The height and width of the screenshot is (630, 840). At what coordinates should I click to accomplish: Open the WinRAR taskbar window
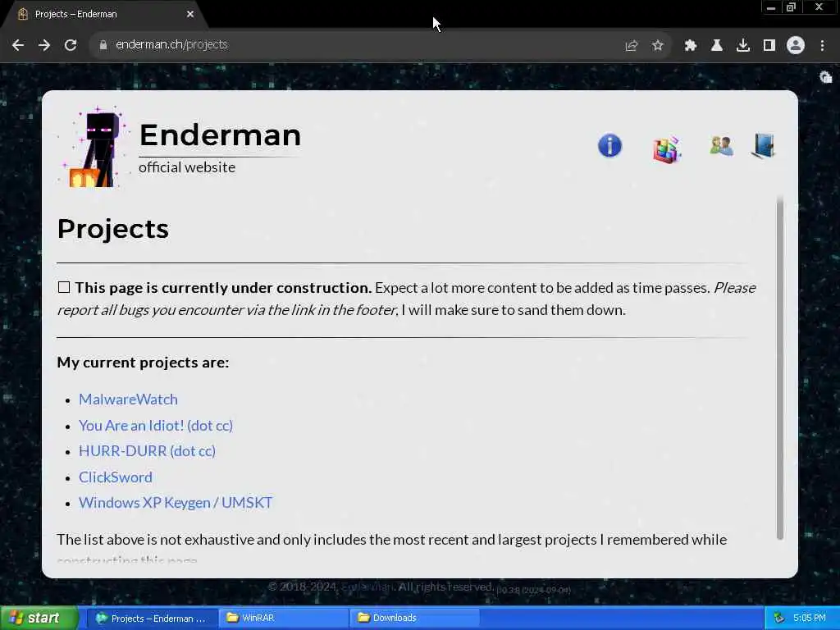coord(284,619)
